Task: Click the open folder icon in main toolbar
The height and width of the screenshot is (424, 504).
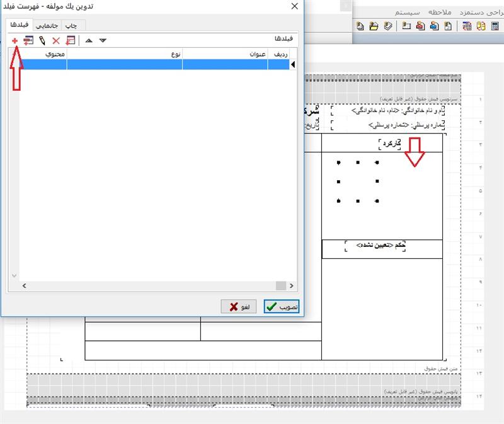Action: point(374,26)
